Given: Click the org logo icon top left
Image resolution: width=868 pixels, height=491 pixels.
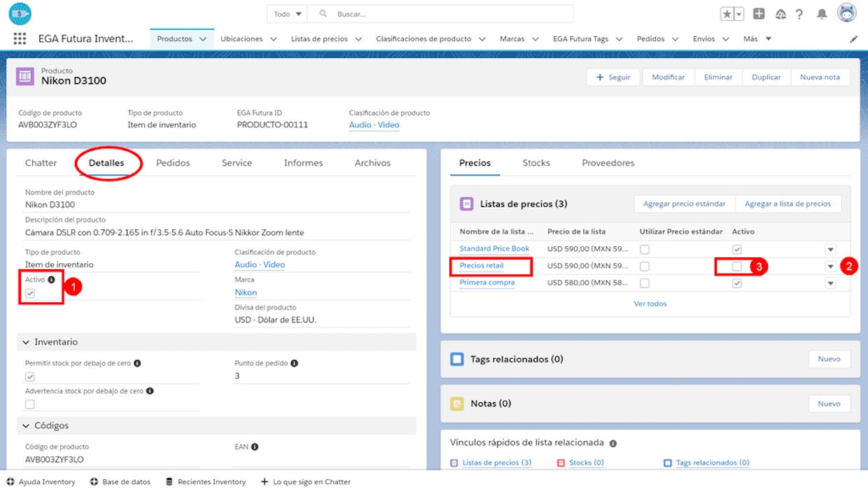Looking at the screenshot, I should [x=20, y=13].
